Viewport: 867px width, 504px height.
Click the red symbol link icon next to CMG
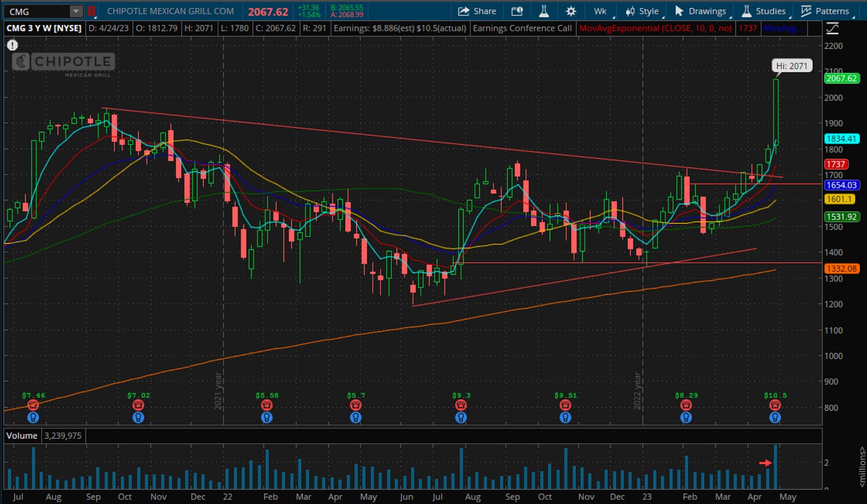[91, 11]
